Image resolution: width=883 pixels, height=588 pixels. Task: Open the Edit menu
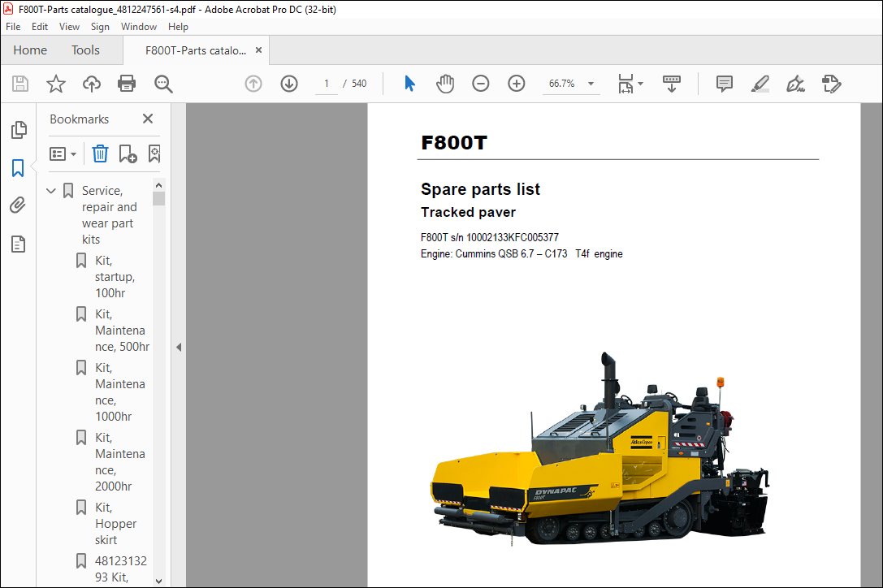(40, 27)
